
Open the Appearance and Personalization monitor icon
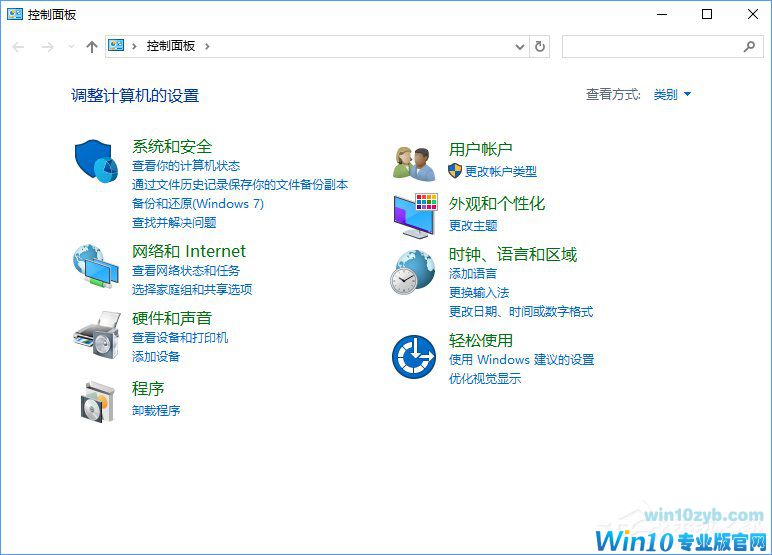point(416,216)
